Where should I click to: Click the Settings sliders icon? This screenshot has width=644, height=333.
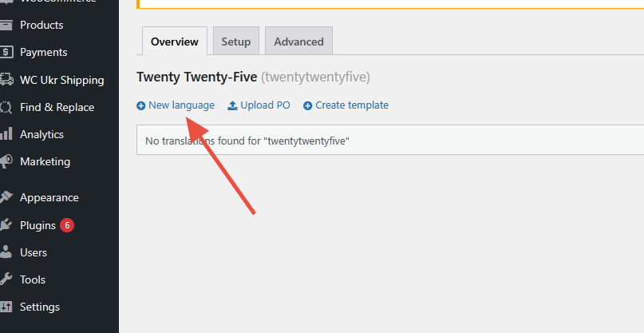tap(6, 307)
